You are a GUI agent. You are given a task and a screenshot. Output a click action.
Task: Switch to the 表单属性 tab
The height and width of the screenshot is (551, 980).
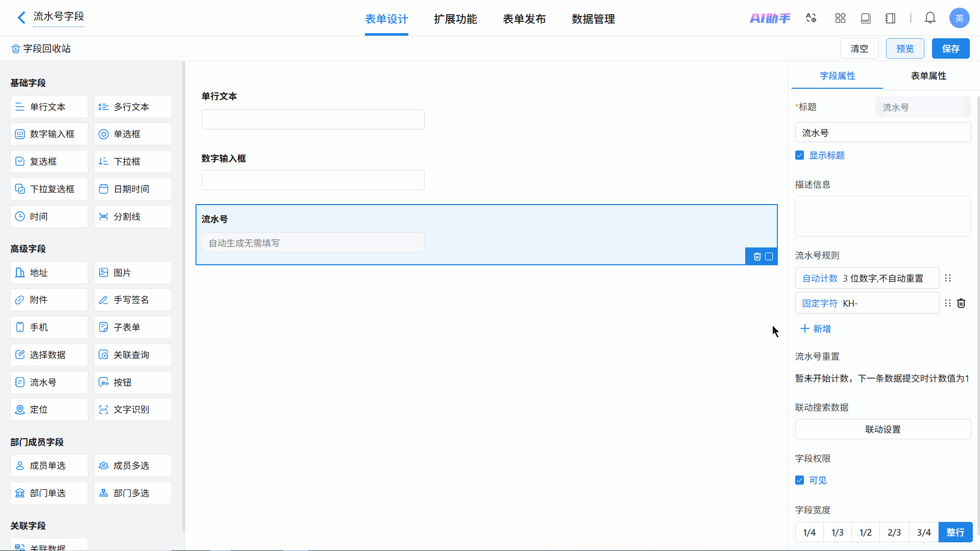click(x=928, y=76)
